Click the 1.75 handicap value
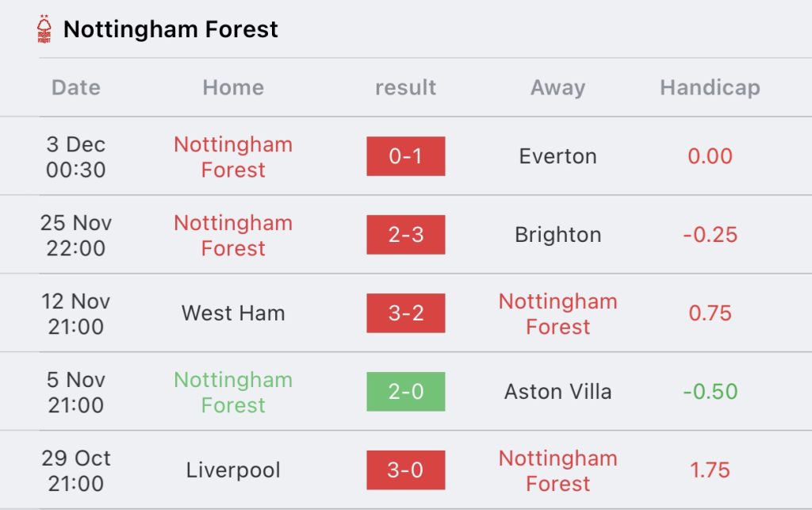The height and width of the screenshot is (510, 812). point(710,470)
